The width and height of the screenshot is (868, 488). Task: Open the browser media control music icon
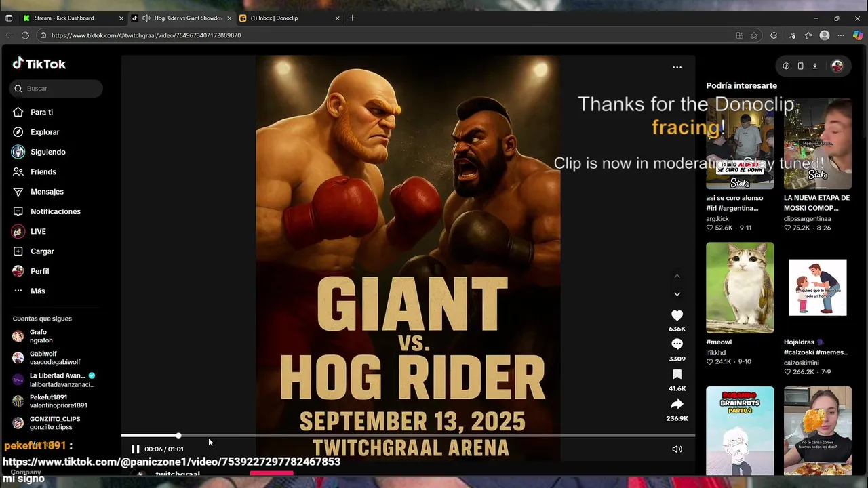coord(792,35)
